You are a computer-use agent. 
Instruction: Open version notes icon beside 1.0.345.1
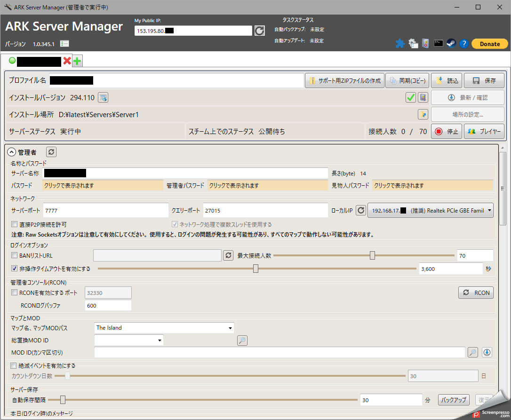click(x=64, y=44)
